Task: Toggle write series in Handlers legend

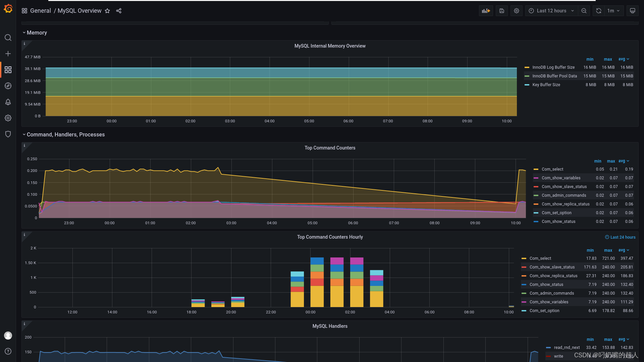Action: click(x=558, y=356)
